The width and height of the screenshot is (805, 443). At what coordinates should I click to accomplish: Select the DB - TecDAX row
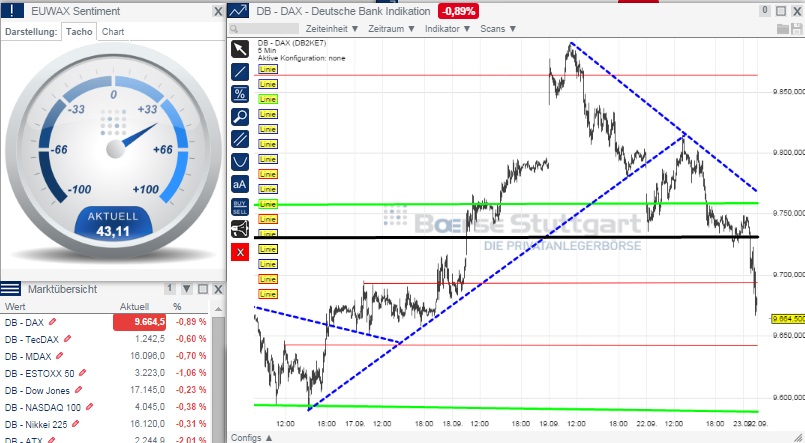tap(105, 339)
